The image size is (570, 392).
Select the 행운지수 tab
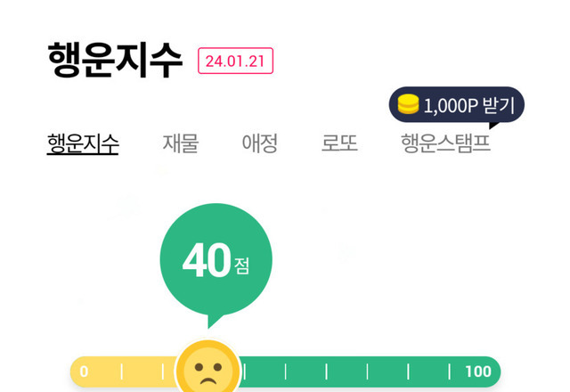(83, 143)
